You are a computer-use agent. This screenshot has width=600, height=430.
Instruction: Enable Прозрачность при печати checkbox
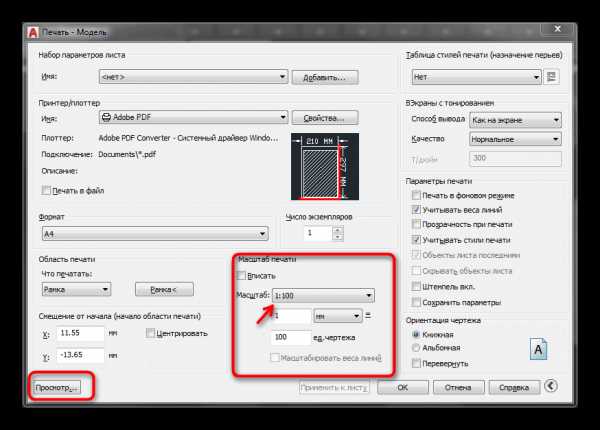[416, 224]
